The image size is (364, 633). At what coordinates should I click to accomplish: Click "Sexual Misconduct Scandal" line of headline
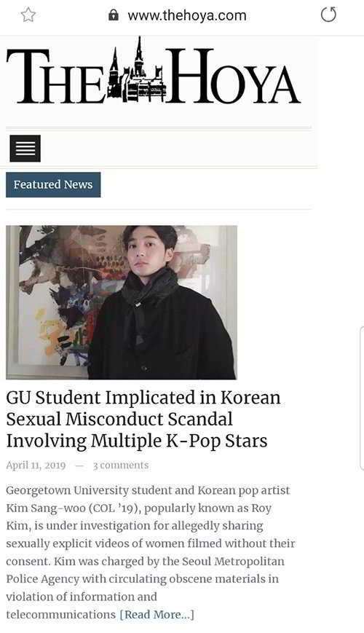pyautogui.click(x=119, y=419)
